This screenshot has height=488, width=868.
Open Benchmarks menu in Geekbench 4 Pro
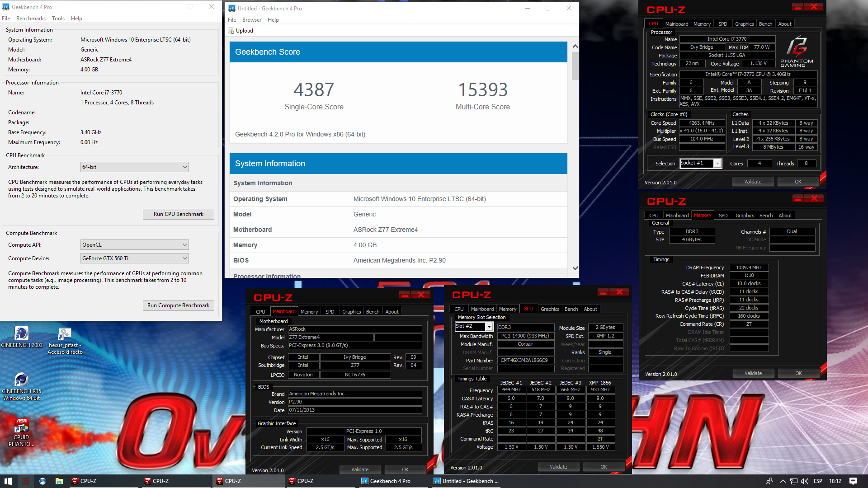tap(31, 19)
